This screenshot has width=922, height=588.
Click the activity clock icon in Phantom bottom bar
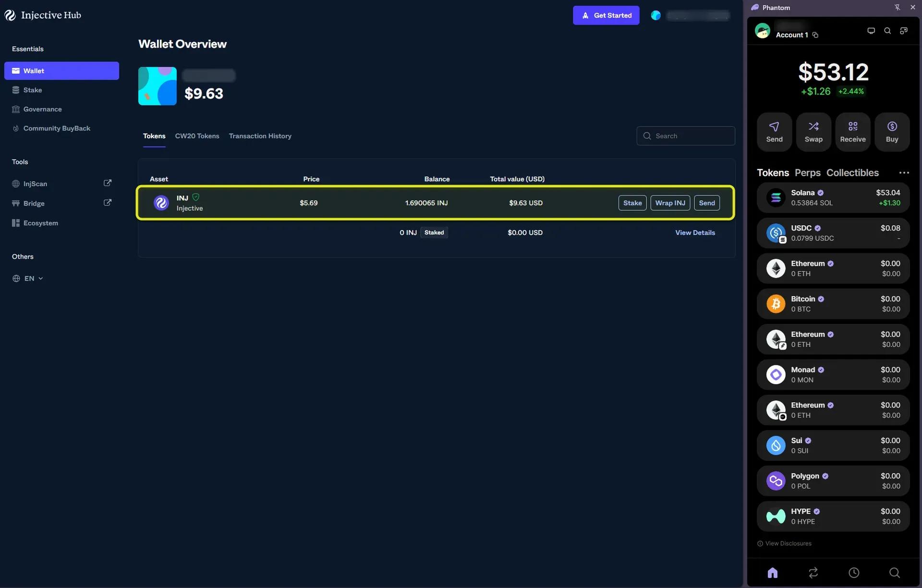point(854,573)
